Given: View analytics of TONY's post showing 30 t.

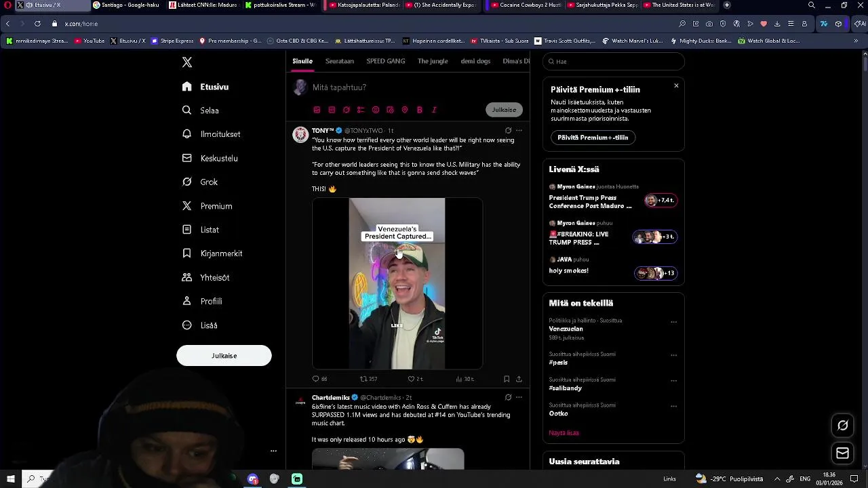Looking at the screenshot, I should [x=465, y=379].
